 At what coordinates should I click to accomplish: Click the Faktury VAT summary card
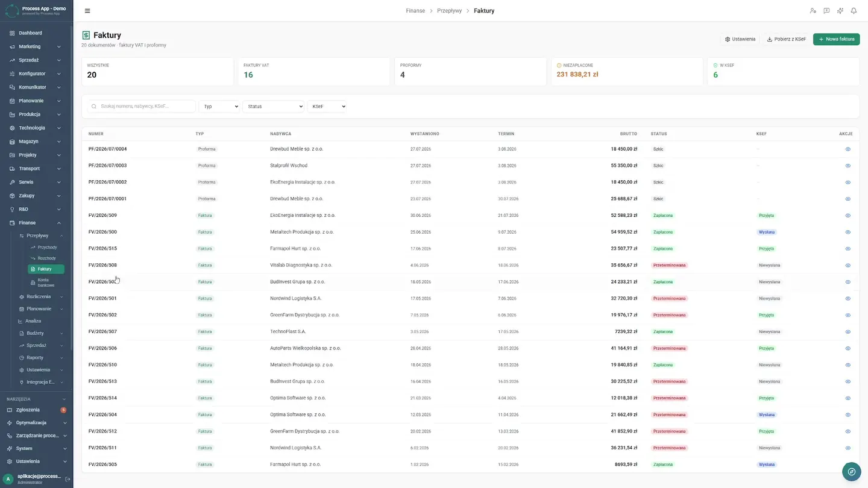314,71
